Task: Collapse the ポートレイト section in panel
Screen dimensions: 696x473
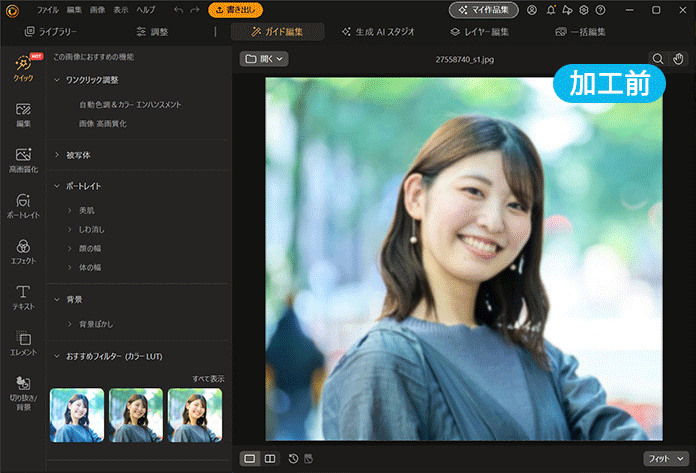Action: [x=57, y=186]
